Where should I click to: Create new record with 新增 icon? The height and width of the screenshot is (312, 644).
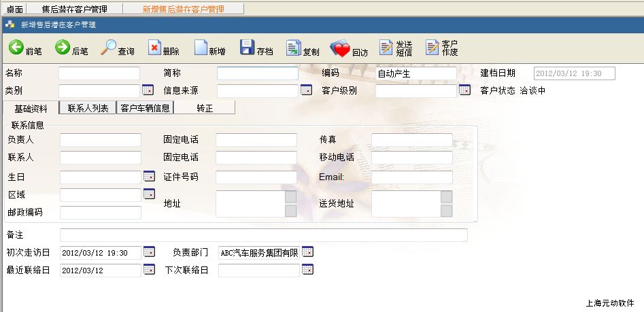coord(201,48)
